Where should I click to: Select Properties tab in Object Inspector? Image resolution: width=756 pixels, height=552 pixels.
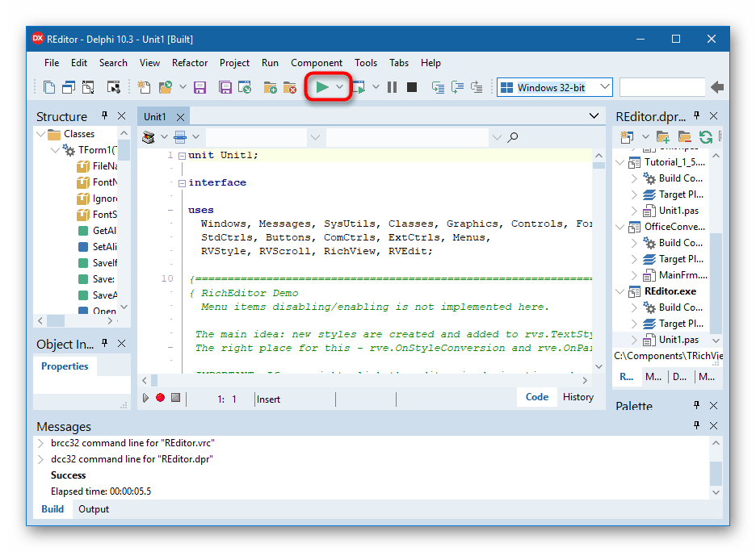click(65, 366)
